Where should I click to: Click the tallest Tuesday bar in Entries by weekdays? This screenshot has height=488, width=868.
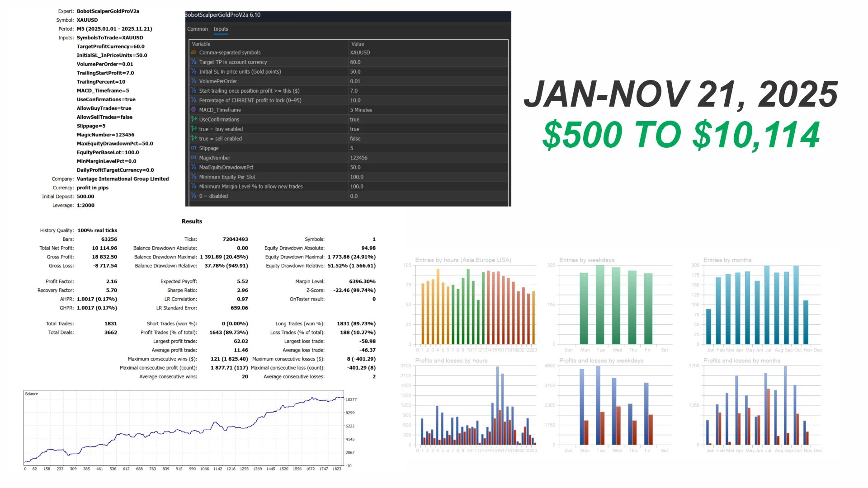600,305
